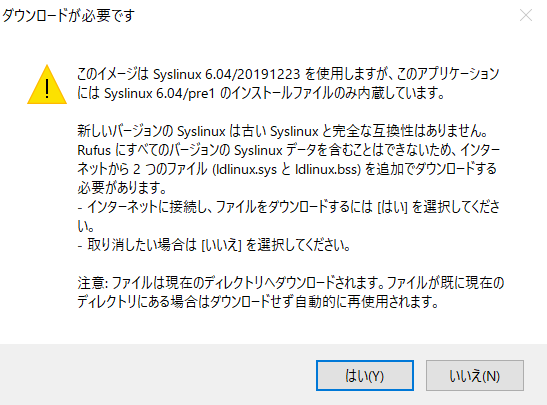
Task: Click the はい(Y) button to download
Action: pyautogui.click(x=365, y=375)
